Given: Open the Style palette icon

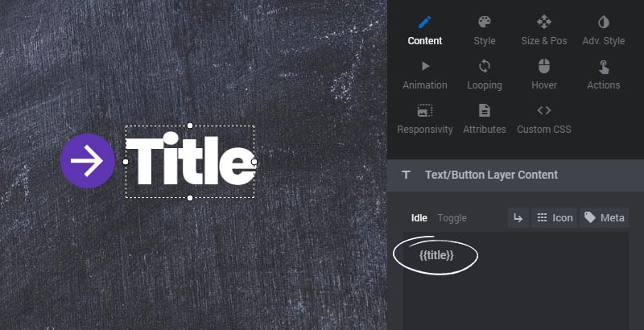Looking at the screenshot, I should click(x=485, y=23).
